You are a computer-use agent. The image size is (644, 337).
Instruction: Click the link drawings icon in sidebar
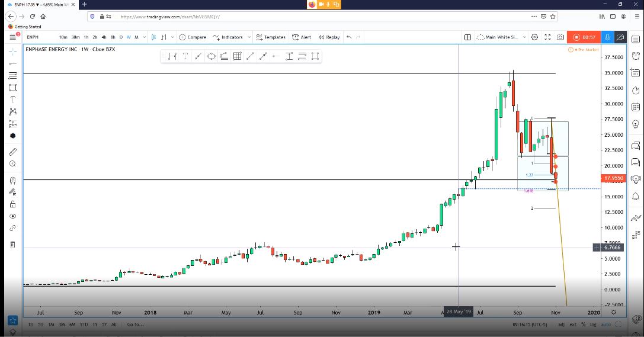pos(12,228)
